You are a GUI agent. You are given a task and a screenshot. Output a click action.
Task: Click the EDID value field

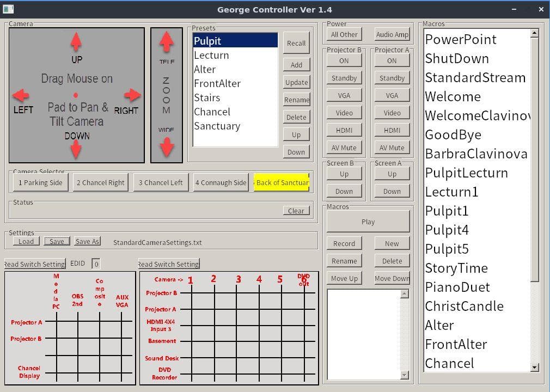(96, 264)
